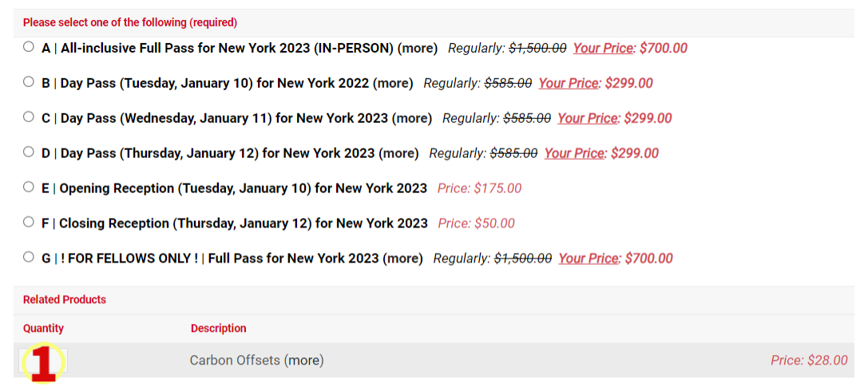Image resolution: width=868 pixels, height=391 pixels.
Task: Choose the Closing Reception radio button
Action: [x=29, y=222]
